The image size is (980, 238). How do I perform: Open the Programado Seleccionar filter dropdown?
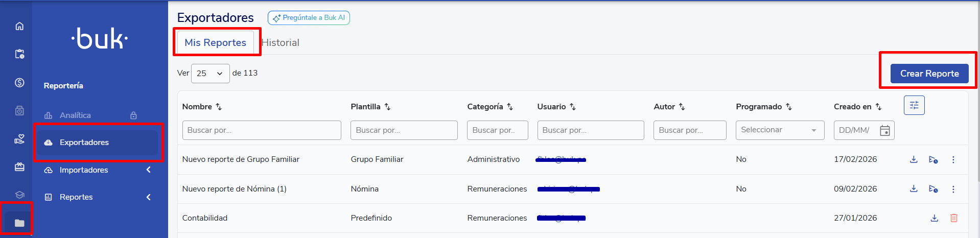coord(780,130)
